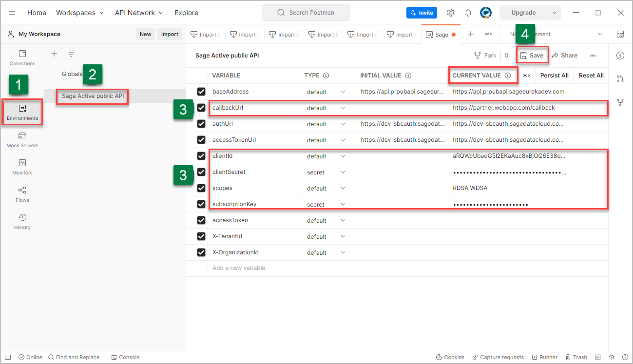633x364 pixels.
Task: Open Explore in top navigation
Action: (186, 13)
